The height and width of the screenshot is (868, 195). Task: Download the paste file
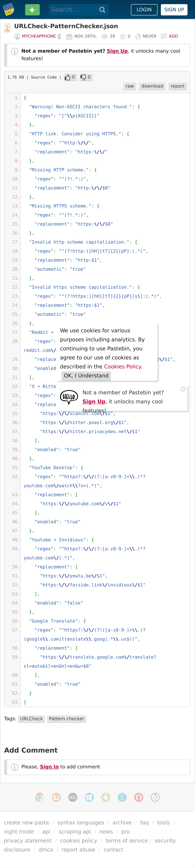coord(152,86)
